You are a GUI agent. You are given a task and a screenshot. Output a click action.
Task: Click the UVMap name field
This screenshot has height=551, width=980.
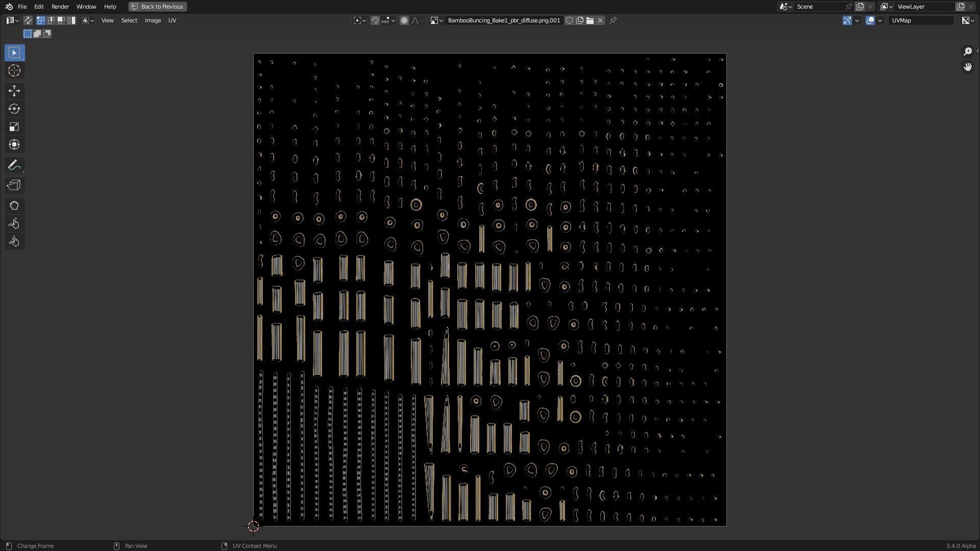(921, 20)
